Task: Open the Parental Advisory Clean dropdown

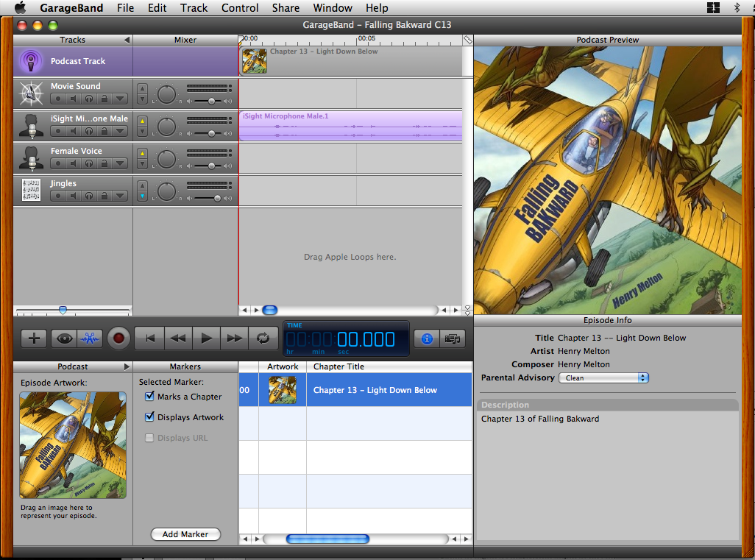Action: [603, 378]
